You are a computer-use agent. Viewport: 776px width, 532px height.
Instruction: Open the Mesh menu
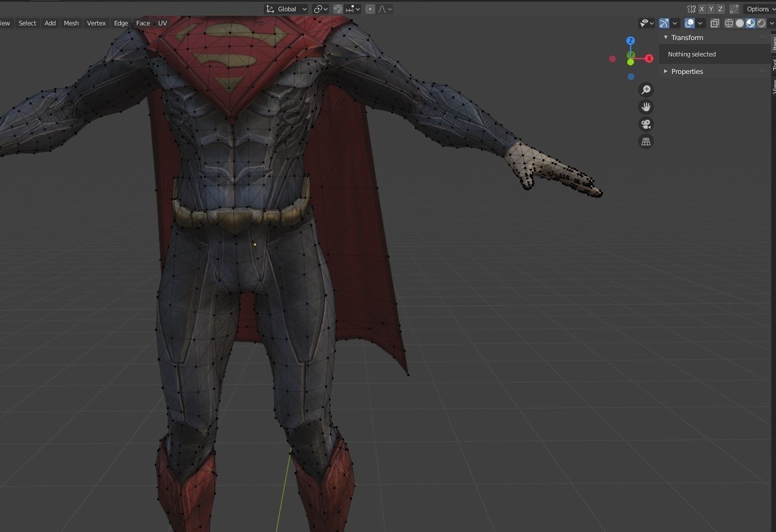click(71, 23)
